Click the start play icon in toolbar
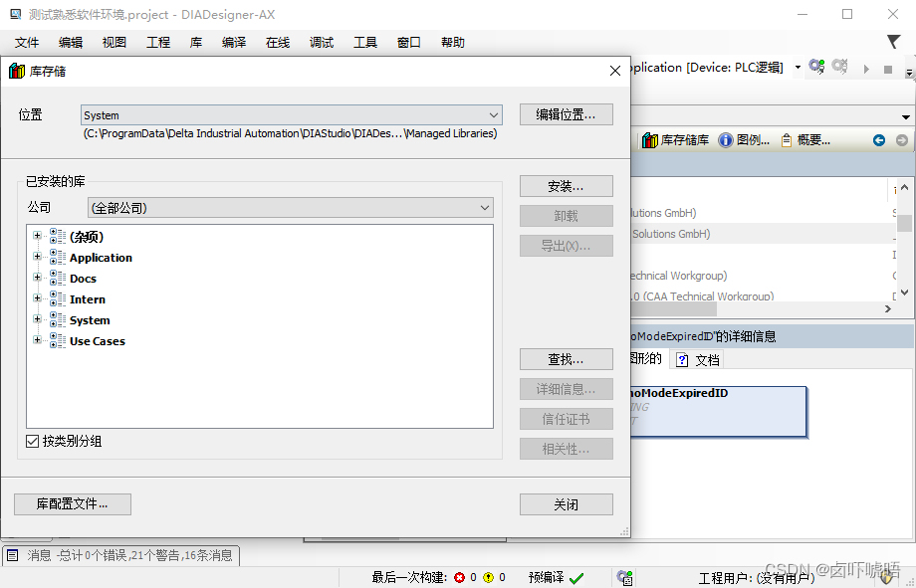Viewport: 916px width, 588px height. coord(866,69)
